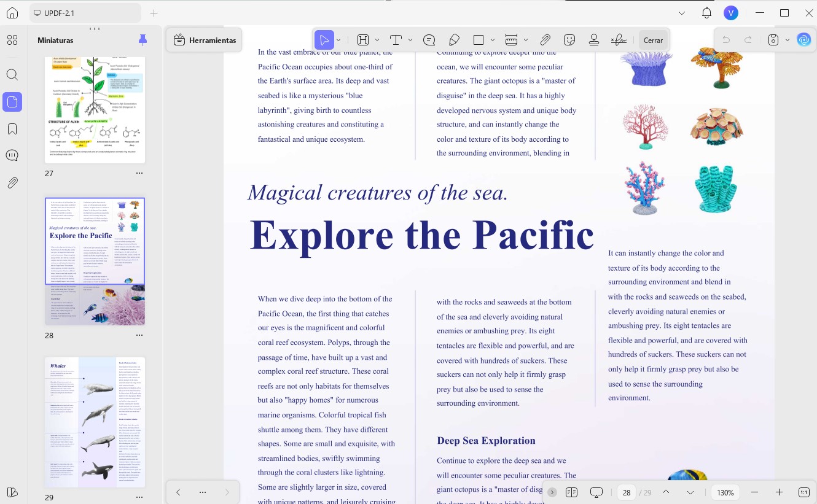Expand the text tool dropdown arrow
Image resolution: width=817 pixels, height=504 pixels.
tap(410, 40)
